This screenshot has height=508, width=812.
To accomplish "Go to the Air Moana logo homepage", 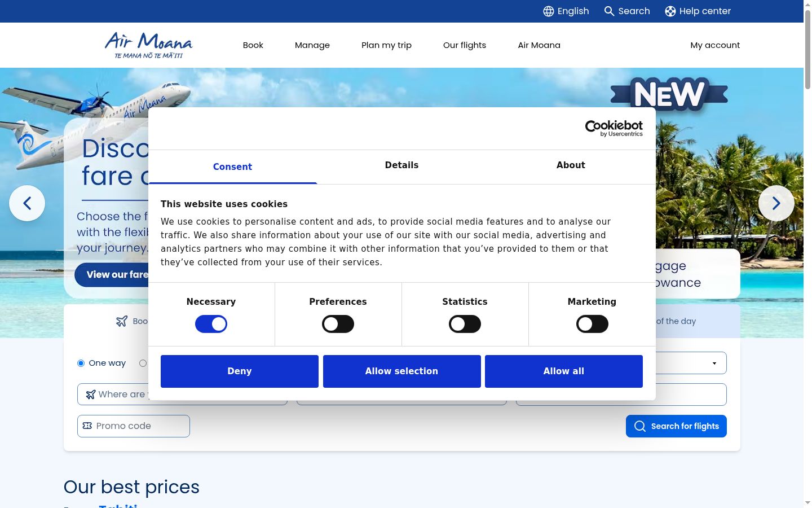I will tap(149, 45).
